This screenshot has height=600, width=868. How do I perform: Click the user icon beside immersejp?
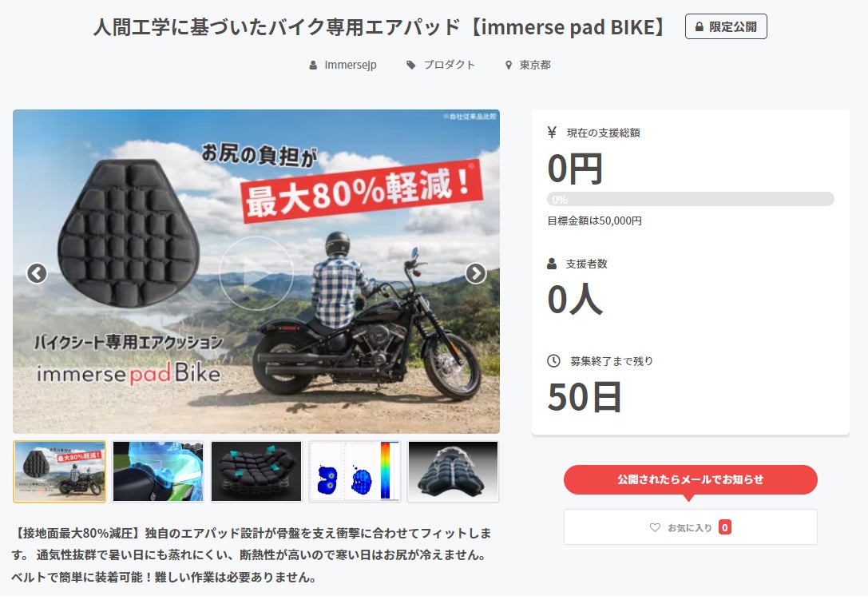click(x=313, y=66)
